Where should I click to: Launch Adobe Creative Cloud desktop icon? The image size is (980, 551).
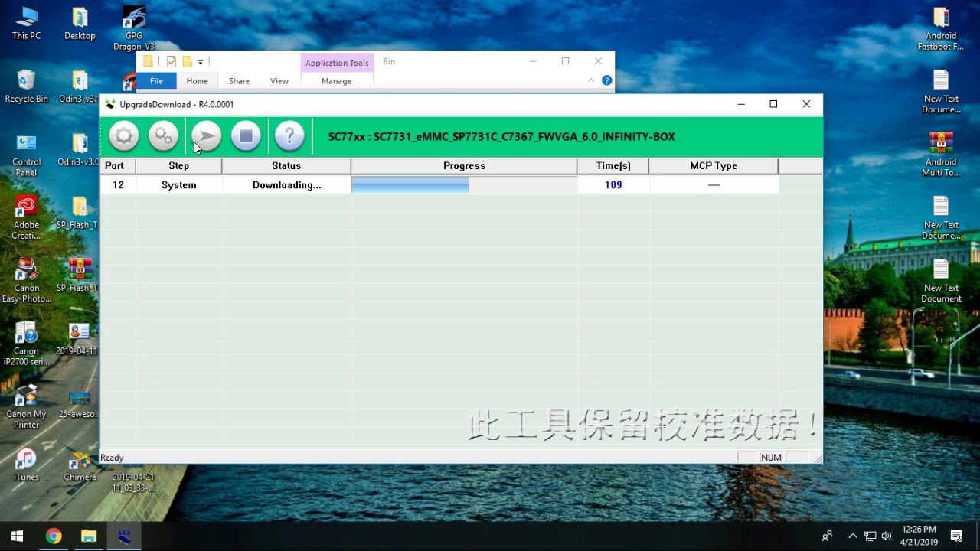click(26, 218)
